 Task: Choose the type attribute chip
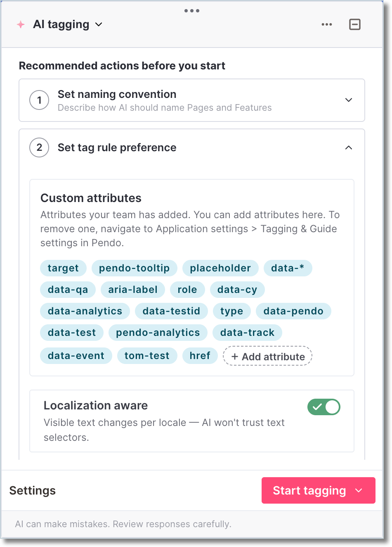[x=232, y=311]
